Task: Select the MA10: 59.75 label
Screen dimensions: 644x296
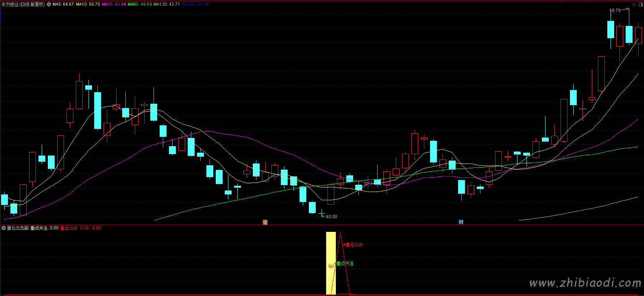Action: (88, 4)
